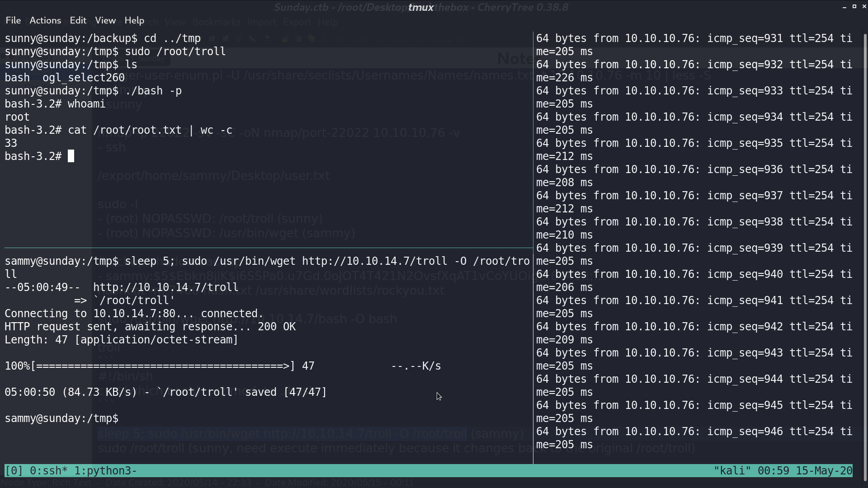Click the tmux status window '1:python3-'
Screen dimensions: 868x488
tap(105, 471)
